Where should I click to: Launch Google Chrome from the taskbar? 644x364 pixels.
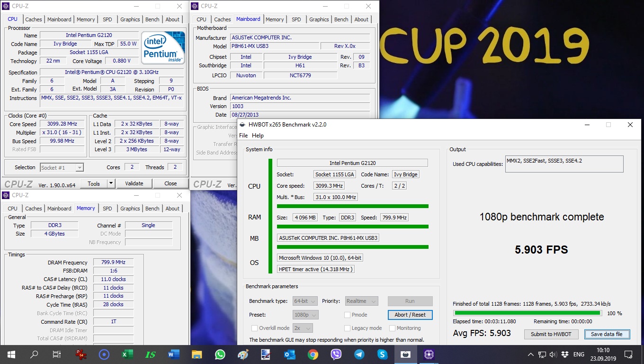(313, 354)
